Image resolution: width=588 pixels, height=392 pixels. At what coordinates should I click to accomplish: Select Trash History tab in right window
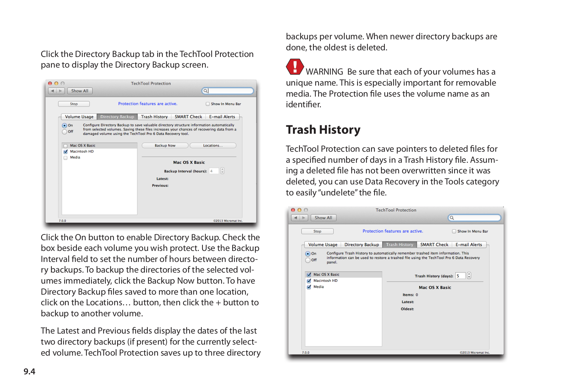(399, 245)
